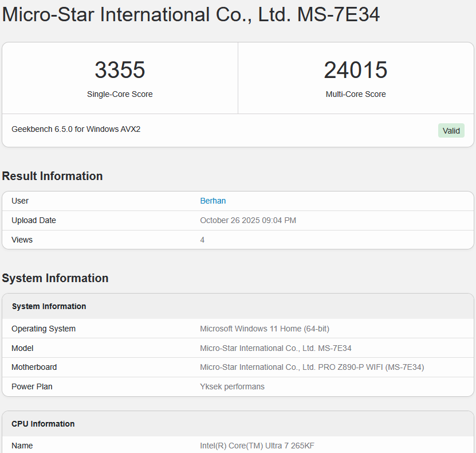Click the page title Micro-Star International Co., Ltd. MS-7E34
The width and height of the screenshot is (476, 453).
point(191,14)
